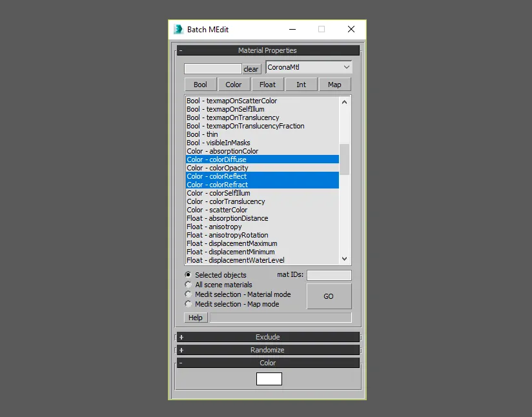This screenshot has height=417, width=532.
Task: Choose the All scene materials option
Action: [x=189, y=284]
